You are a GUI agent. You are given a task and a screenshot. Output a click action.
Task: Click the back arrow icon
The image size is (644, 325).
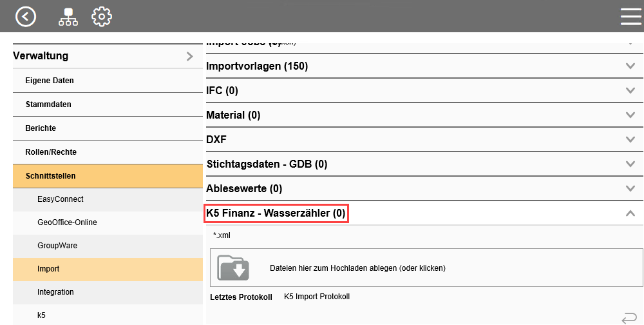coord(26,17)
